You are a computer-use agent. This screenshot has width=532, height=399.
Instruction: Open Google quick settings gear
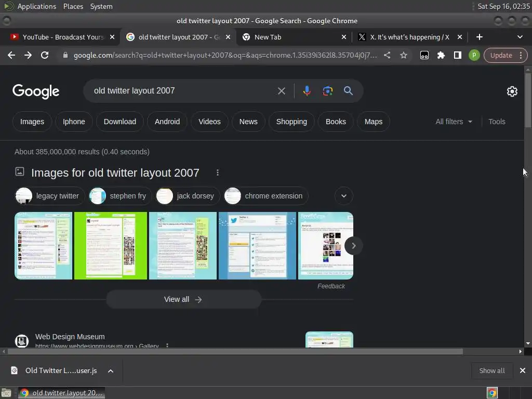click(512, 91)
